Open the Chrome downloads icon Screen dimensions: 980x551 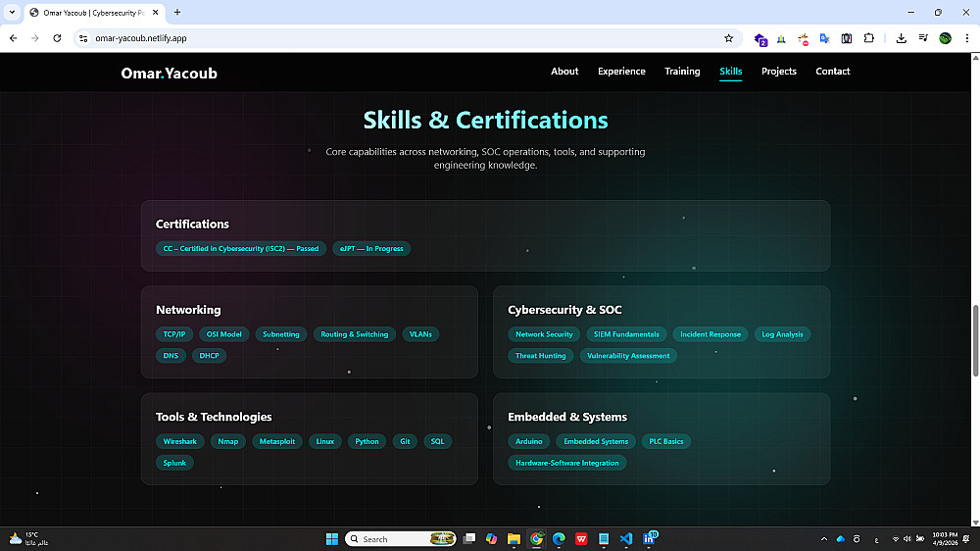coord(901,38)
